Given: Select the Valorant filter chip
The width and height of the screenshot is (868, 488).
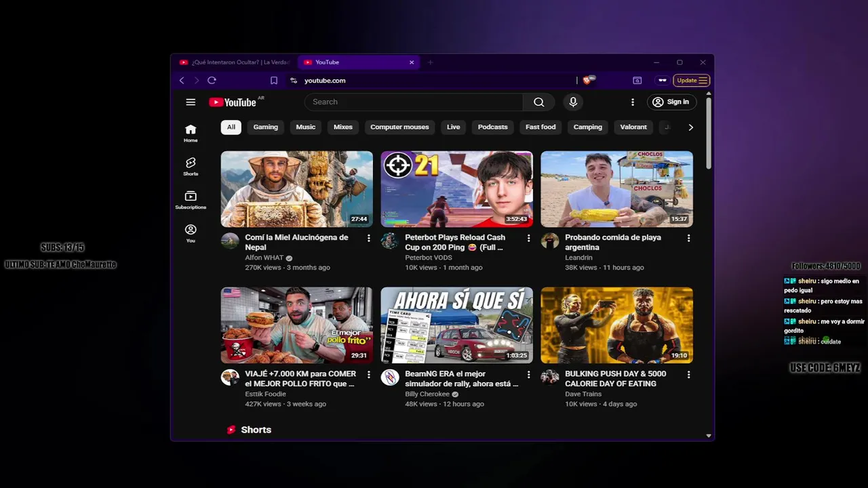Looking at the screenshot, I should click(x=633, y=127).
